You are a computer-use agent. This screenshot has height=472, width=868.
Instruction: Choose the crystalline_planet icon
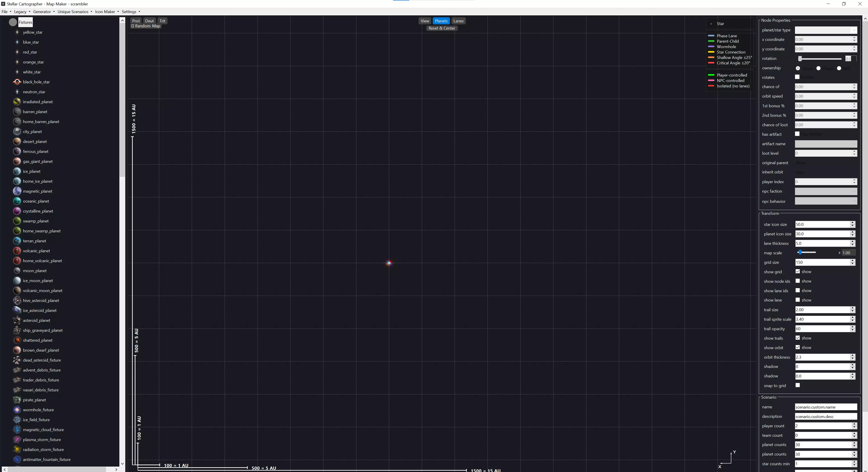tap(17, 211)
